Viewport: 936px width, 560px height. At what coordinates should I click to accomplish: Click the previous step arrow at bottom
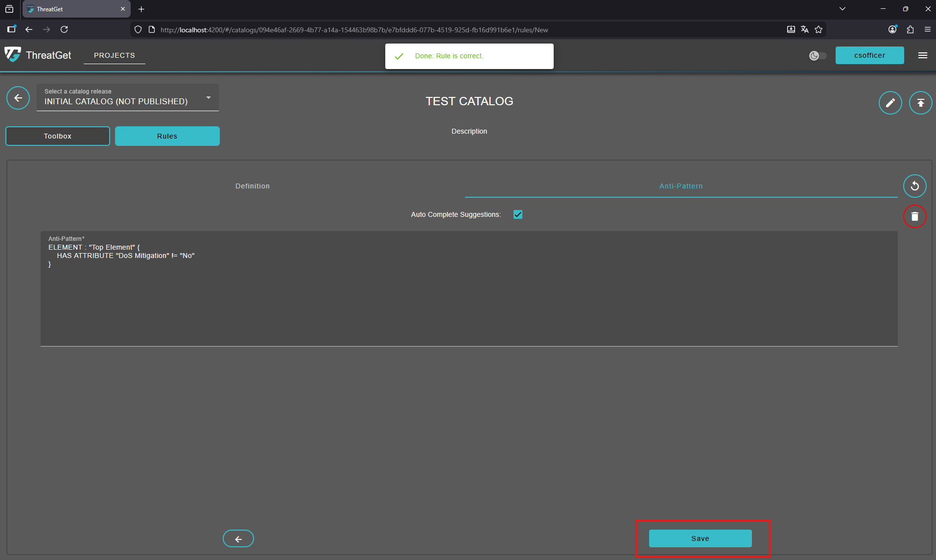[x=238, y=538]
